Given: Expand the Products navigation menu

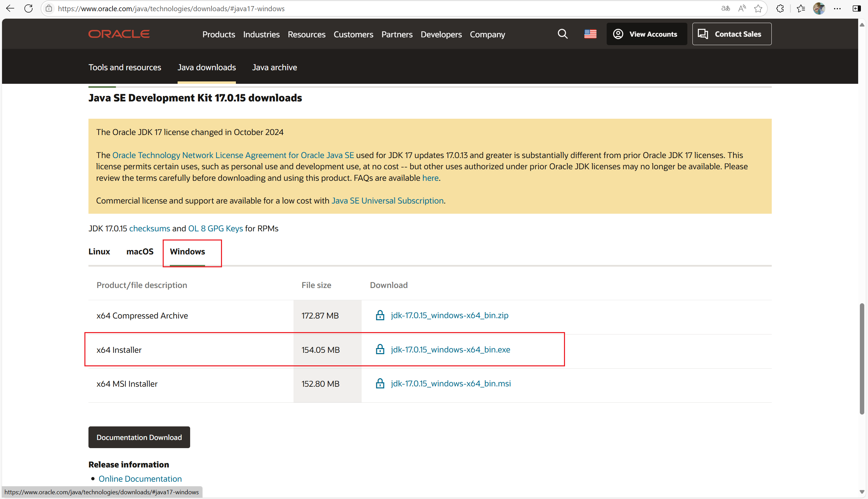Looking at the screenshot, I should click(219, 34).
